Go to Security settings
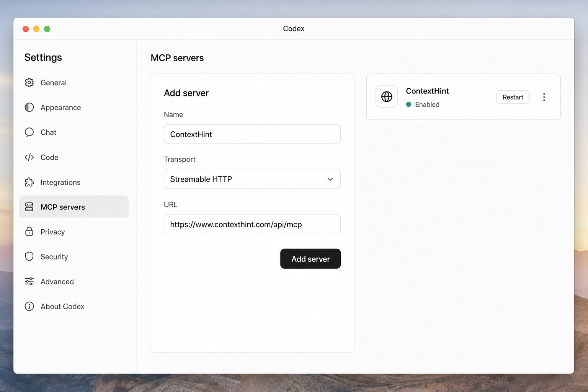588x392 pixels. click(74, 256)
